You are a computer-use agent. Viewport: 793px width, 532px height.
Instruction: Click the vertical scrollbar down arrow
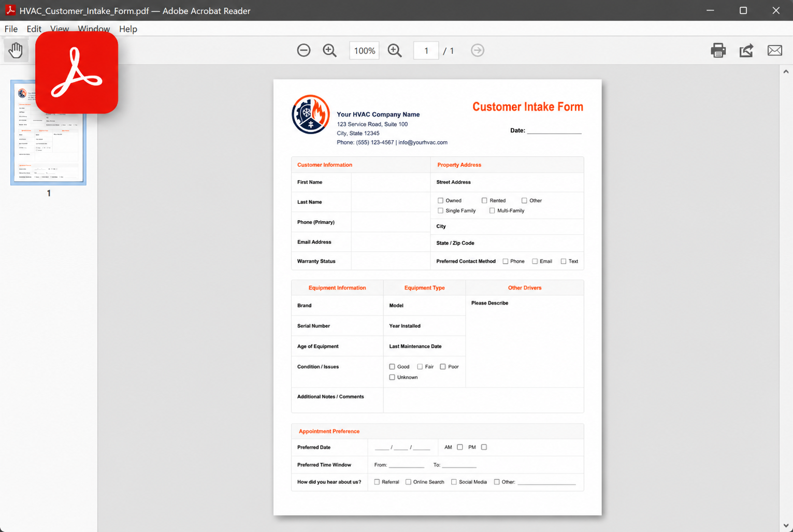786,525
